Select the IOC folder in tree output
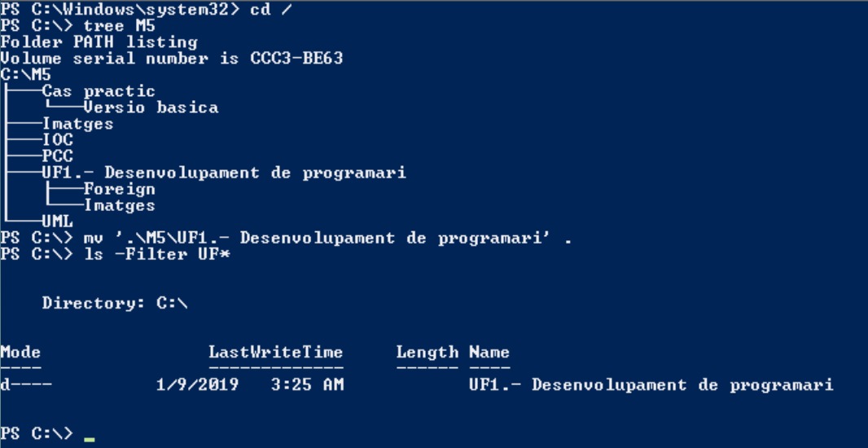 tap(57, 140)
